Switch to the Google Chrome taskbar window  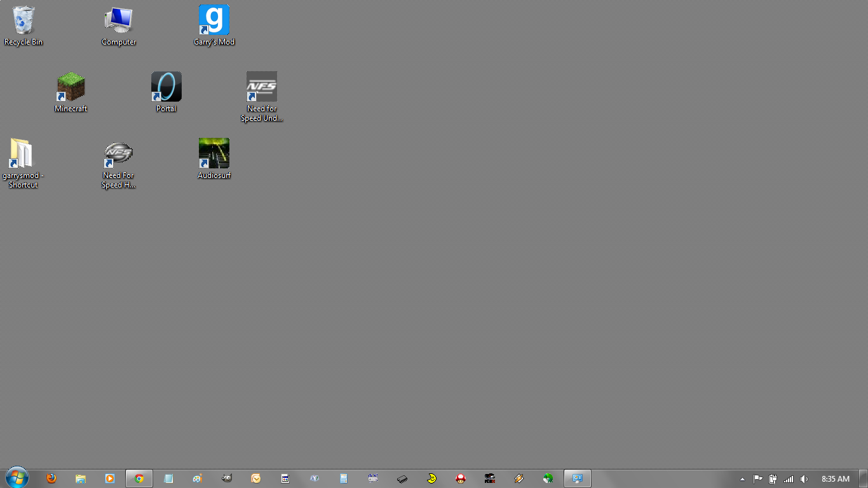click(x=139, y=478)
